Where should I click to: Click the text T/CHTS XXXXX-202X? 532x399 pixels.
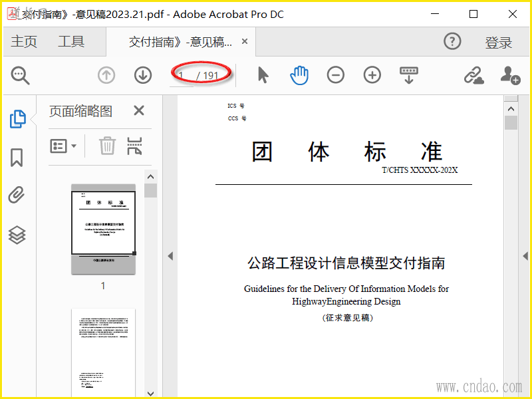coord(420,170)
